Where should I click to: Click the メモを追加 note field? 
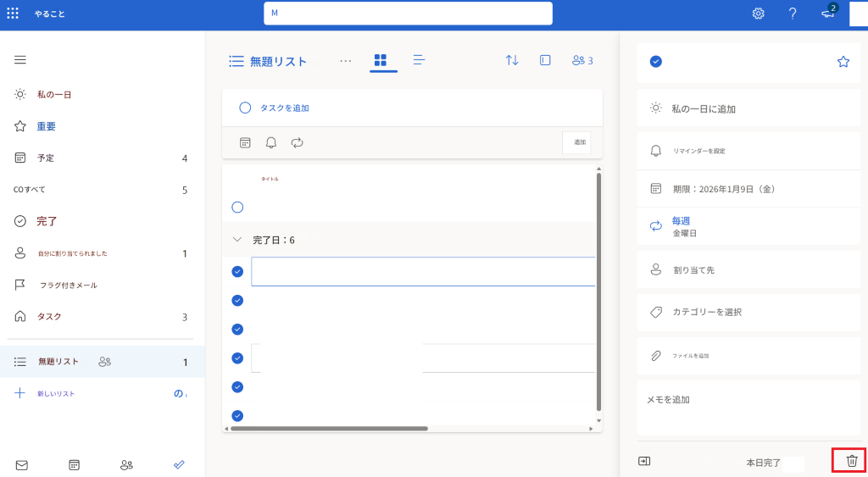point(748,408)
